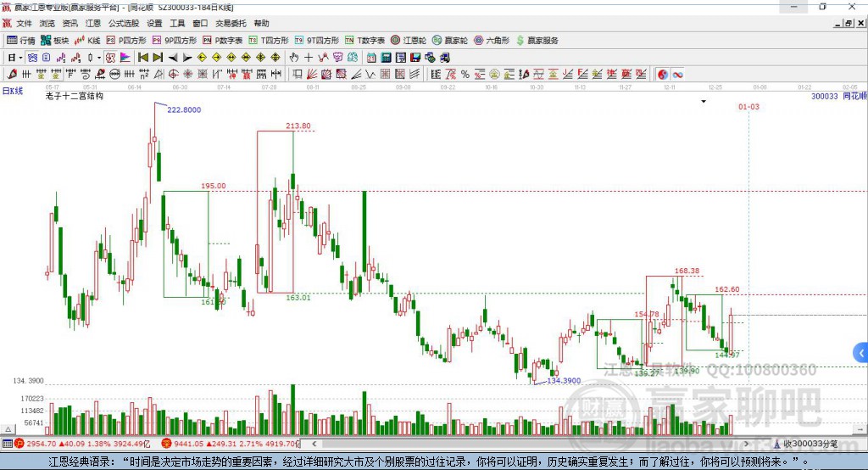Click the status bar grid table icon
Viewport: 868px width, 470px height.
7,444
